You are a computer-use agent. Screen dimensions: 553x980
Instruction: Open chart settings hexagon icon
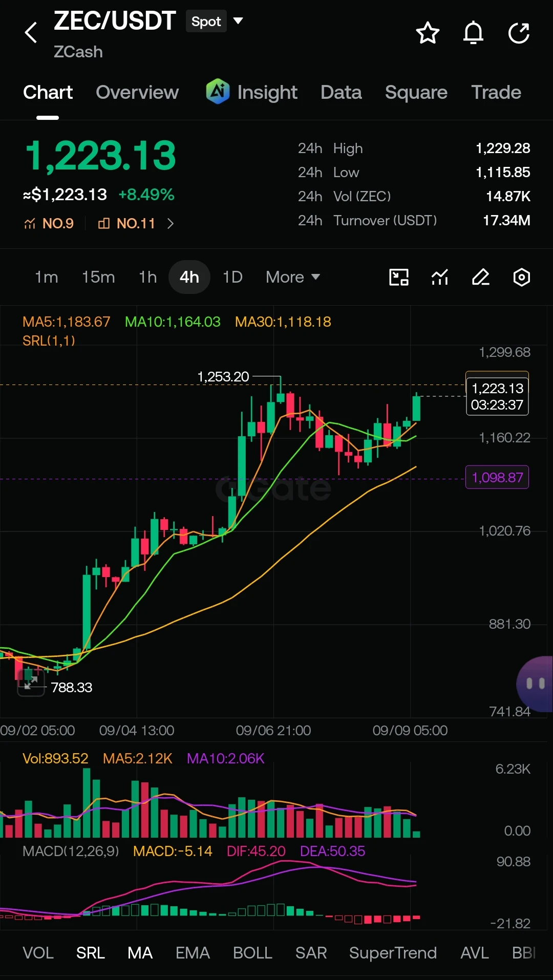click(x=521, y=277)
